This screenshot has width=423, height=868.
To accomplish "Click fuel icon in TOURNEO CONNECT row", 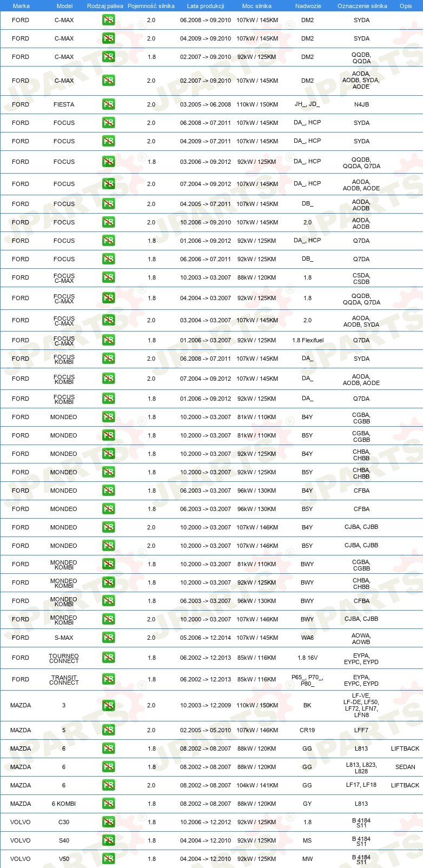I will pos(108,658).
